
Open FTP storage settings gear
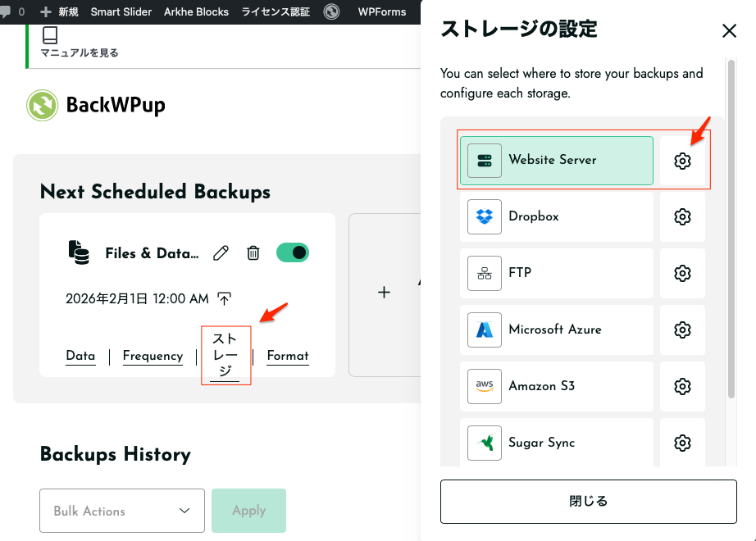coord(682,273)
